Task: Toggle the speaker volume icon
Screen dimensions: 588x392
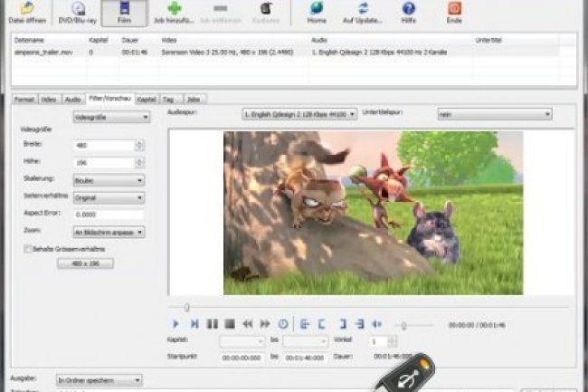Action: [377, 324]
